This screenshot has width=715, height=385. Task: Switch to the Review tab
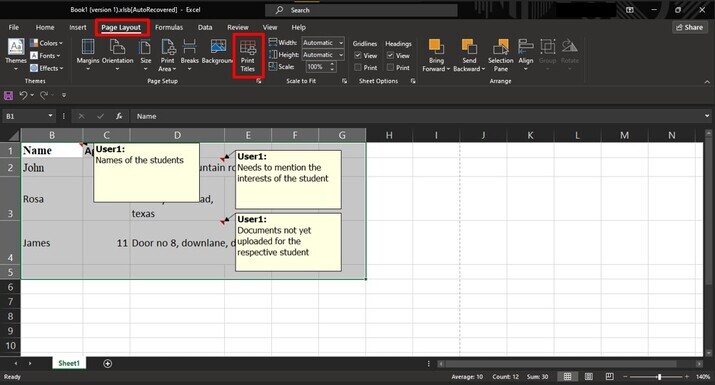coord(238,27)
